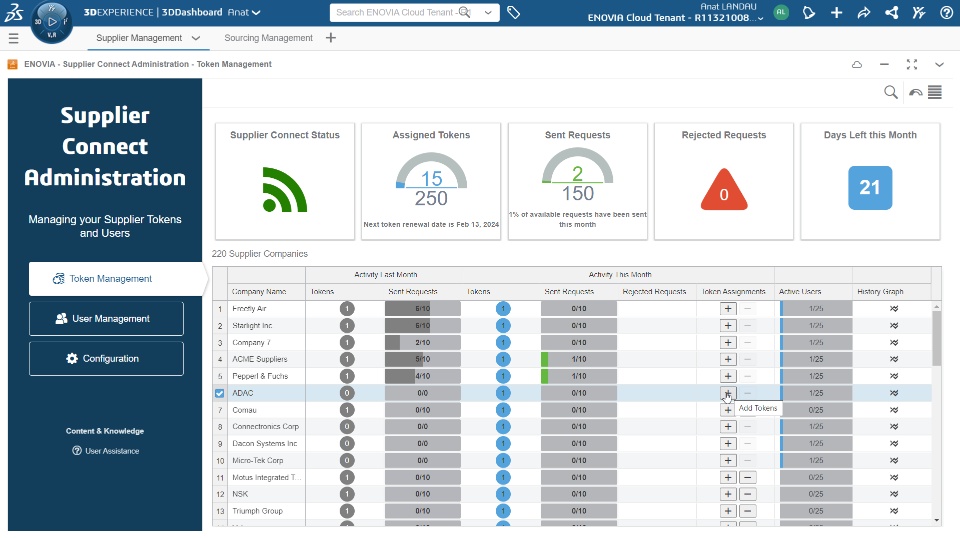Click the fullscreen expand icon of widget
Image resolution: width=960 pixels, height=538 pixels.
coord(912,64)
